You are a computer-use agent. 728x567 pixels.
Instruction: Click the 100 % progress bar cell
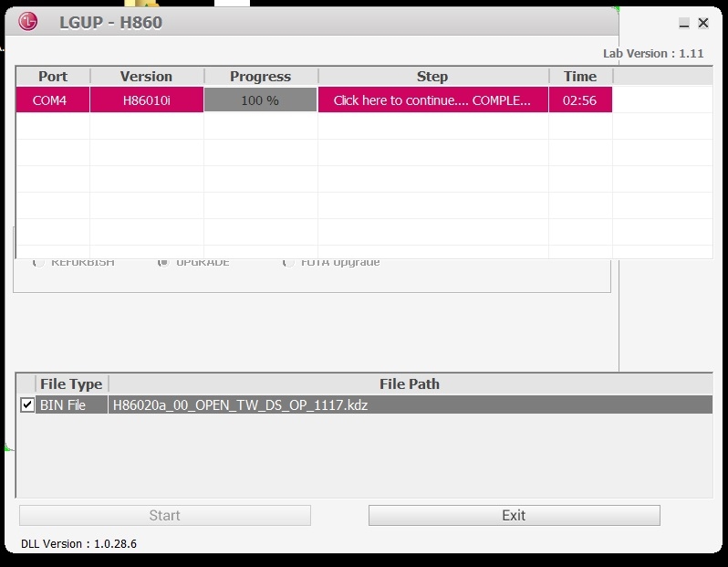pyautogui.click(x=260, y=100)
